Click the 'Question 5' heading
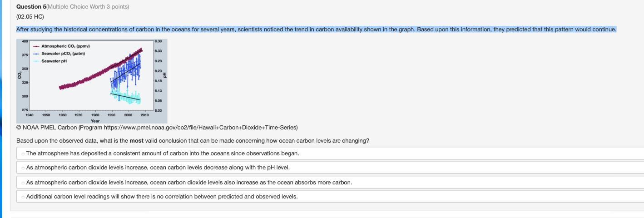 pyautogui.click(x=31, y=7)
